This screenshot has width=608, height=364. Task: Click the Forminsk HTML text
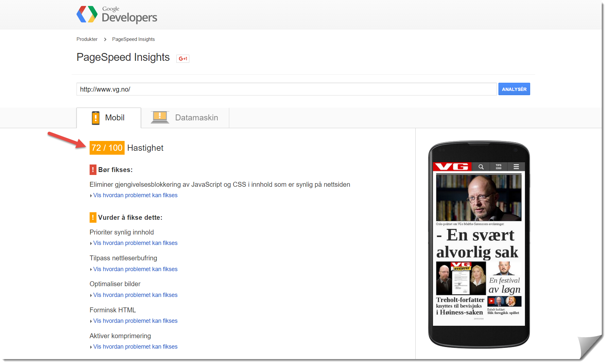coord(113,310)
